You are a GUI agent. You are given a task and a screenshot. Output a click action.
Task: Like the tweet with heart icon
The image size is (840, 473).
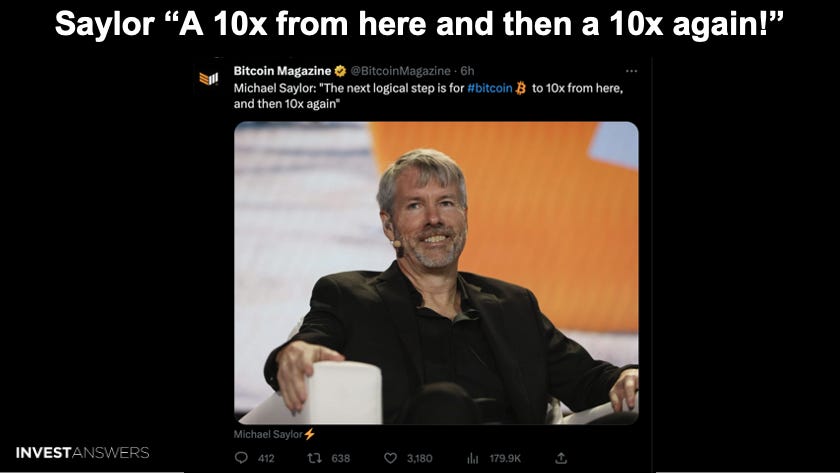[391, 458]
